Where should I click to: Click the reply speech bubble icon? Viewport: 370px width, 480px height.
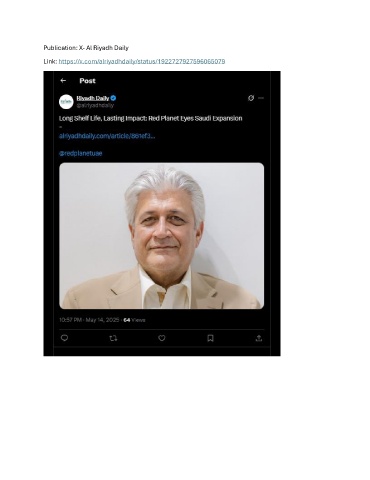(64, 338)
